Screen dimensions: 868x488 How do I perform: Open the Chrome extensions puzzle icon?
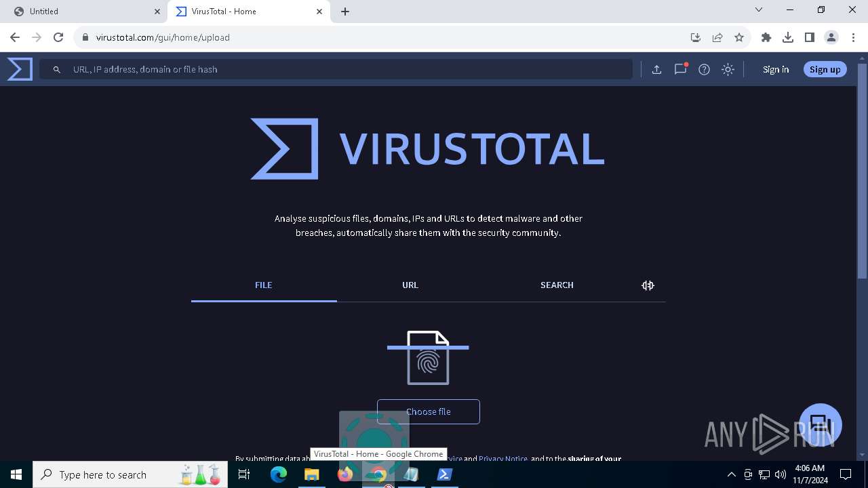[x=766, y=37]
